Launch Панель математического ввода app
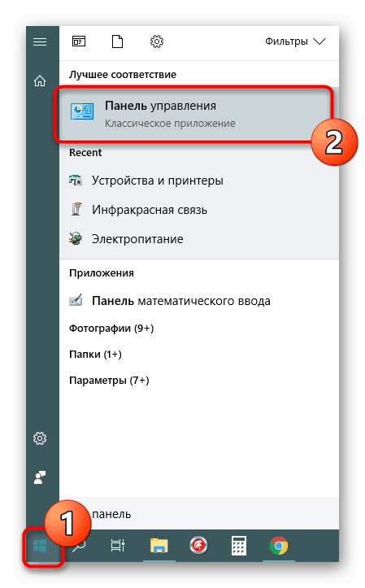 (x=198, y=301)
